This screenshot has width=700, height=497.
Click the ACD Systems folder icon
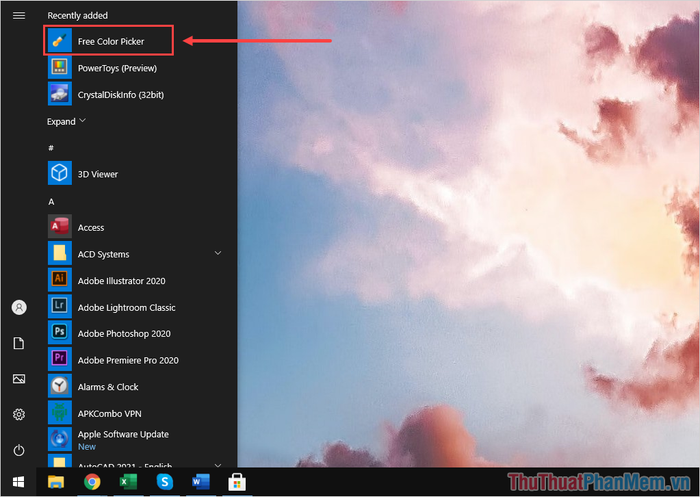pos(60,253)
